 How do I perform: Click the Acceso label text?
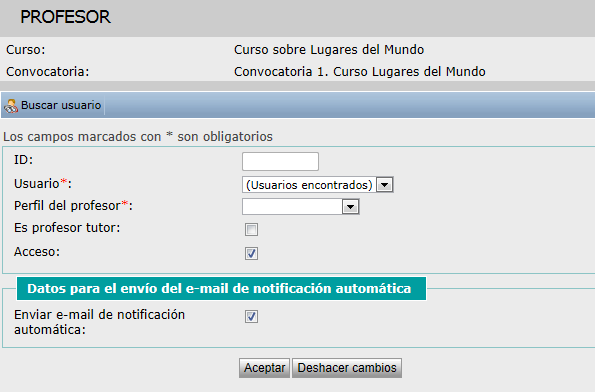pos(37,252)
